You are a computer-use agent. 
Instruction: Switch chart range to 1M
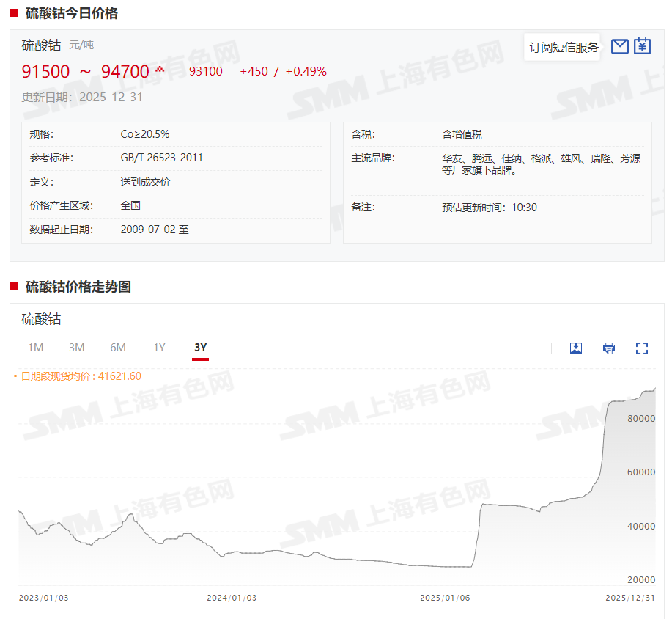pyautogui.click(x=35, y=348)
